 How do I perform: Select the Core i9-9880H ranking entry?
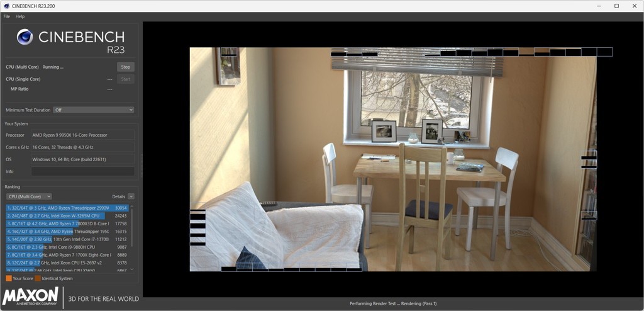[x=67, y=247]
